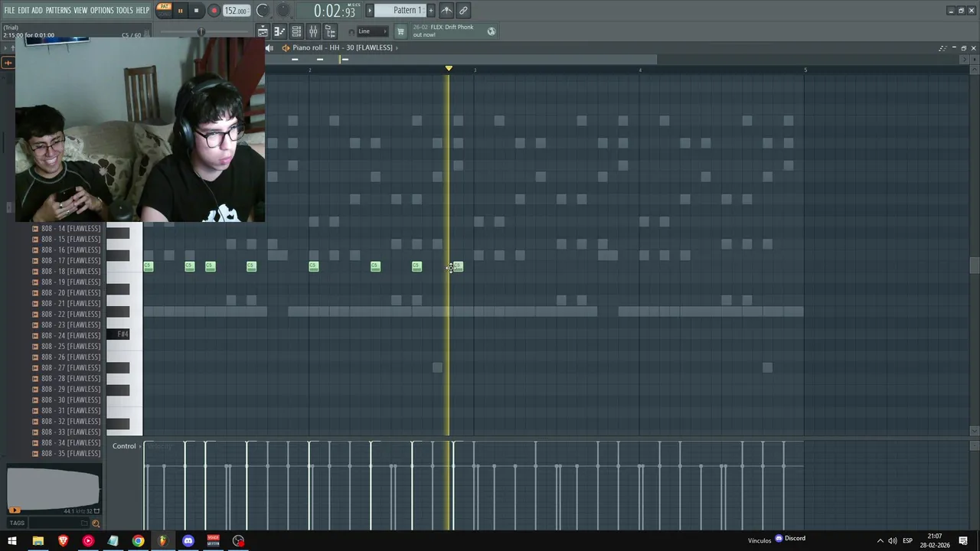Click the browser search magnifier icon
Image resolution: width=980 pixels, height=551 pixels.
click(x=96, y=523)
